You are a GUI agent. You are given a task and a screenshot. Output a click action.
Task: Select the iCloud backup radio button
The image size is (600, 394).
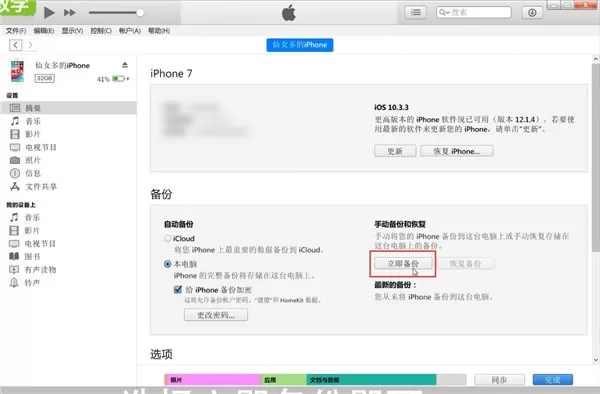tap(168, 238)
